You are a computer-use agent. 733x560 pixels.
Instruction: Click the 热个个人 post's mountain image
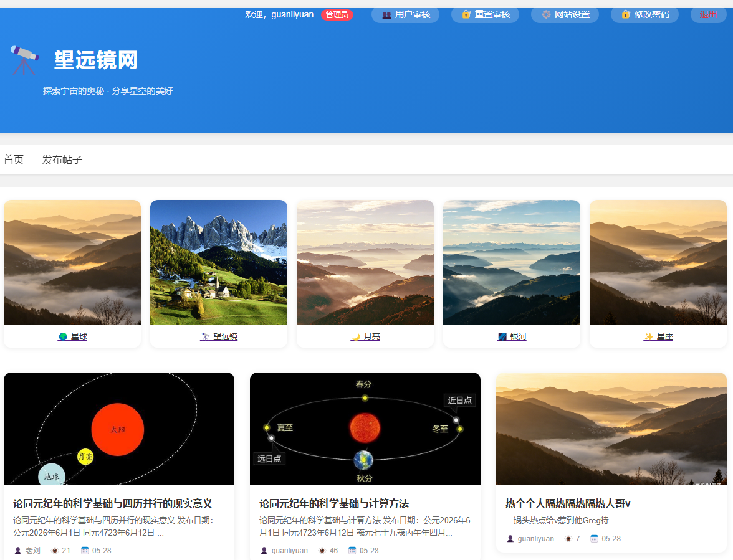pos(611,429)
